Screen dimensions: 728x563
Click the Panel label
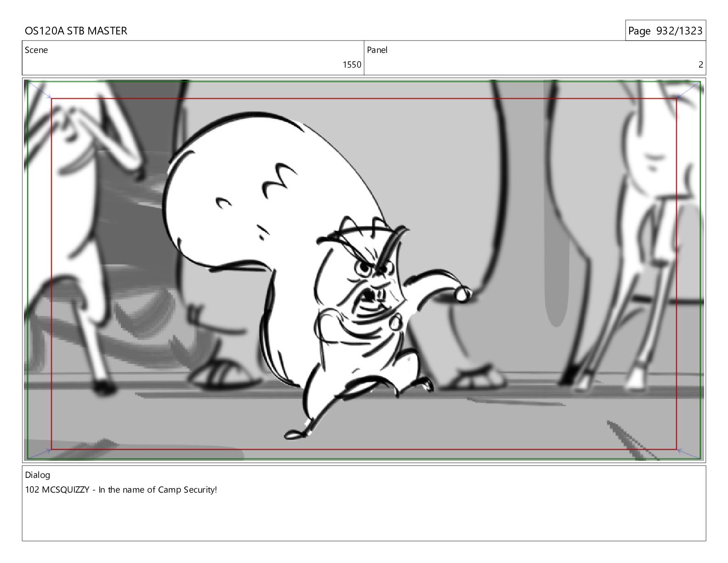pyautogui.click(x=377, y=50)
